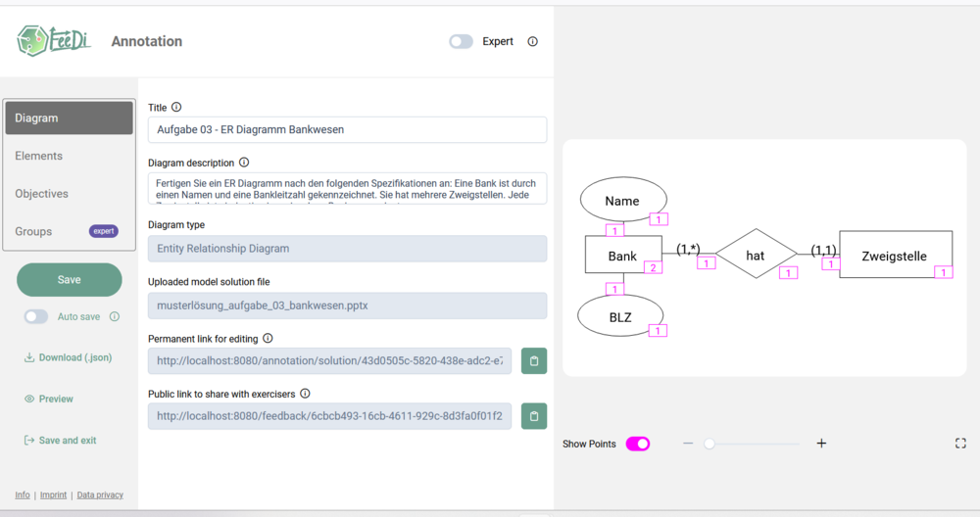Open fullscreen diagram view
980x517 pixels.
tap(960, 444)
